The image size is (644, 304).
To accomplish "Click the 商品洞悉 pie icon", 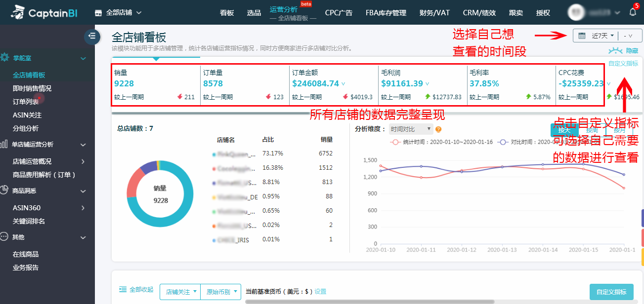I will (x=4, y=190).
